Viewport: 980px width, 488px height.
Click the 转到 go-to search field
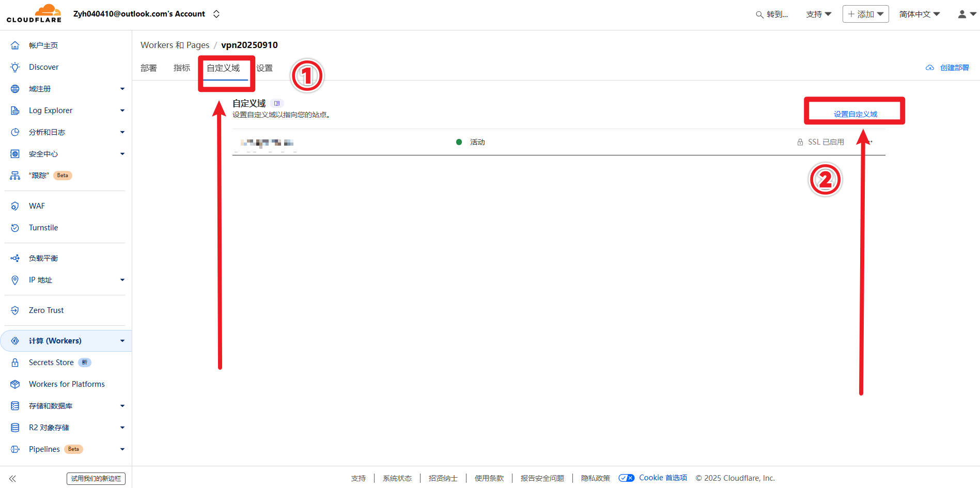772,14
